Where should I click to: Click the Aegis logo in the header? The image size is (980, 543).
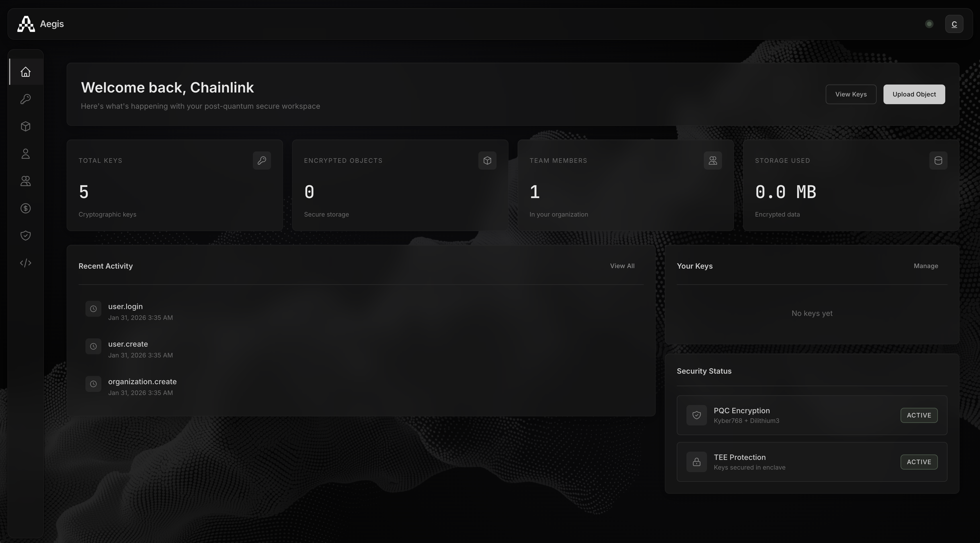pos(40,24)
